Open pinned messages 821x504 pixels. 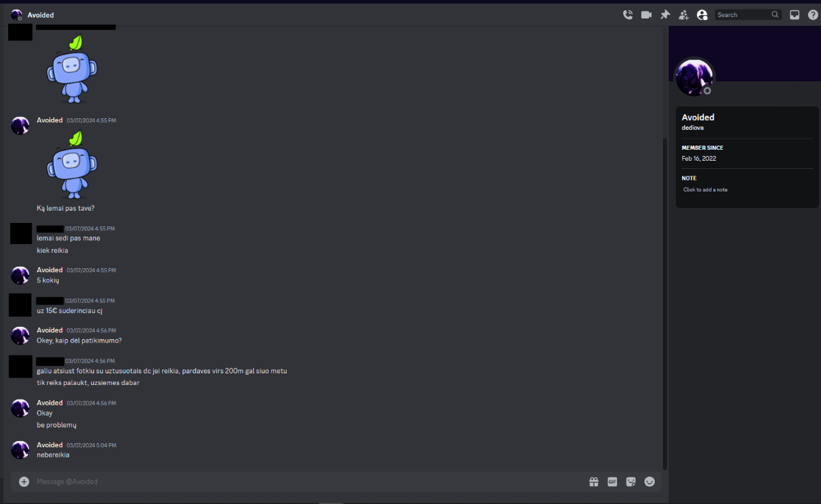click(665, 14)
